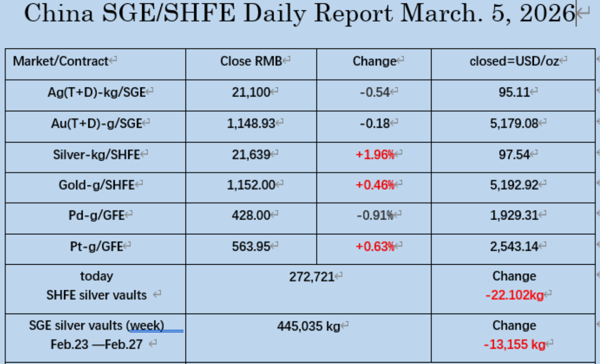Click the Silver-kg/SHFE row label
600x364 pixels.
[x=97, y=154]
